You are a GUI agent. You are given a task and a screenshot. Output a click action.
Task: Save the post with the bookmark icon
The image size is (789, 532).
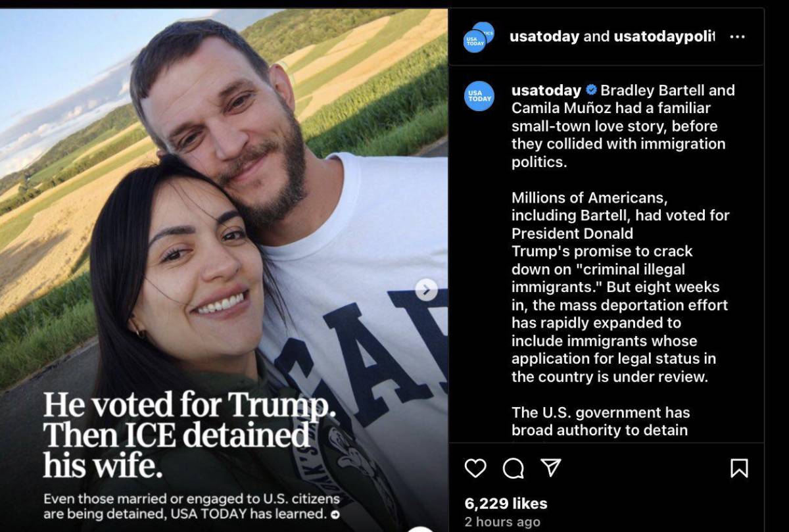click(x=740, y=468)
